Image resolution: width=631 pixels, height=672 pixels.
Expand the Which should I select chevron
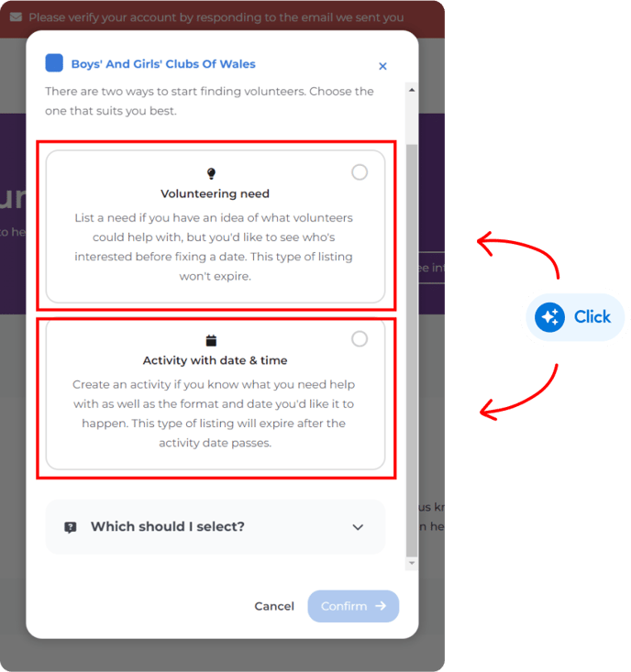pyautogui.click(x=358, y=527)
